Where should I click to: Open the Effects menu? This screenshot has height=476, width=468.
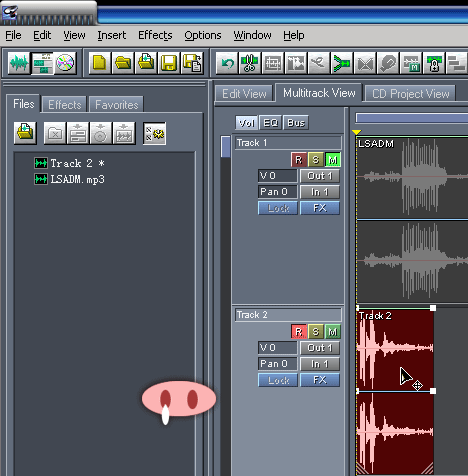point(155,35)
